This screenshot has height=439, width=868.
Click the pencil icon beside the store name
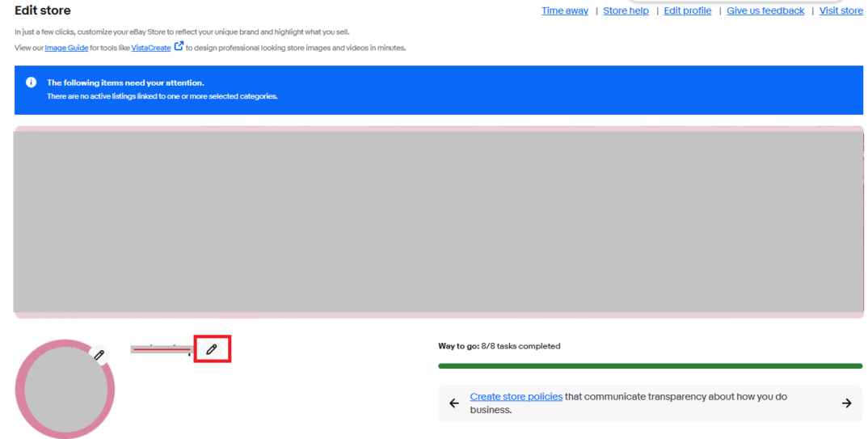[212, 349]
